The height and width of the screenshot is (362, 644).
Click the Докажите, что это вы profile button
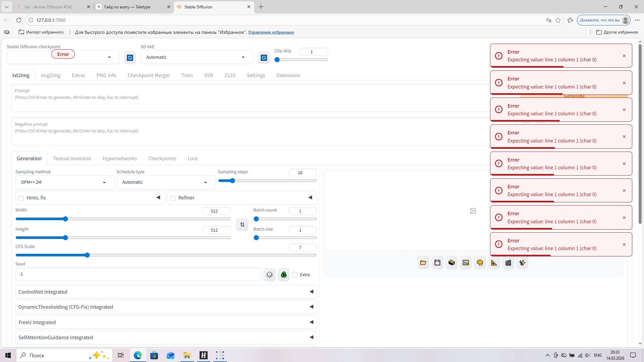(604, 20)
